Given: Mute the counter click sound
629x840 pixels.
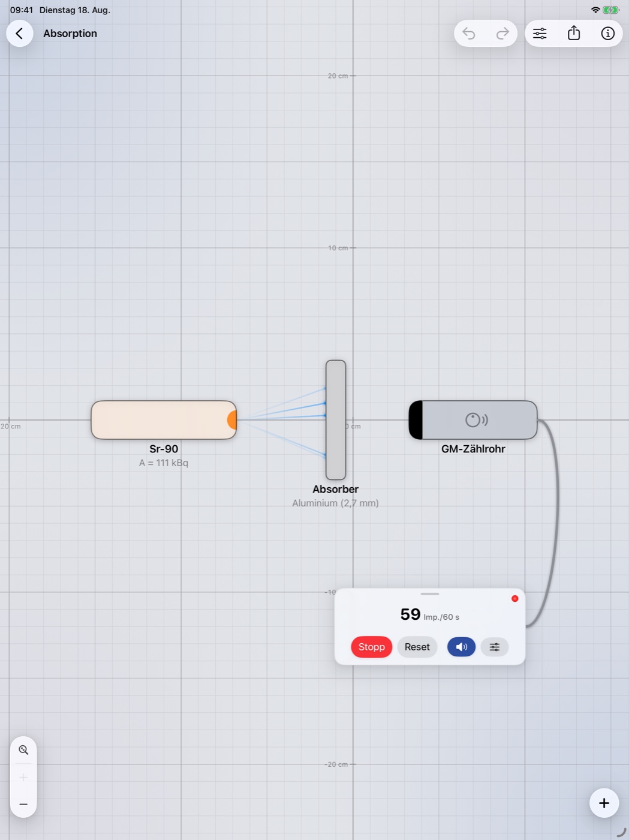Looking at the screenshot, I should pos(461,647).
